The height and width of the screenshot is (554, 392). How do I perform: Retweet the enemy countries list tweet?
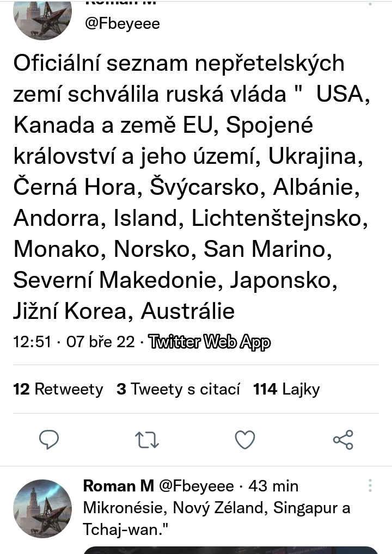point(146,439)
